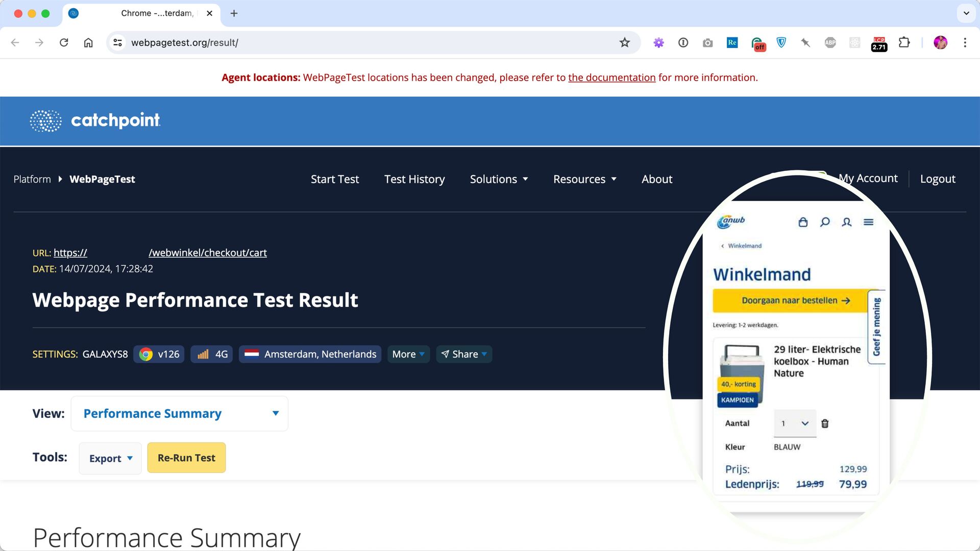Click the browser back arrow

(15, 42)
